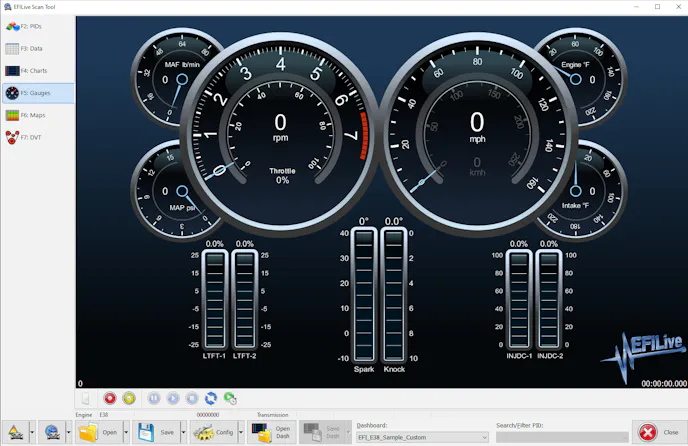688x446 pixels.
Task: Click the Open Dash button
Action: [x=272, y=432]
